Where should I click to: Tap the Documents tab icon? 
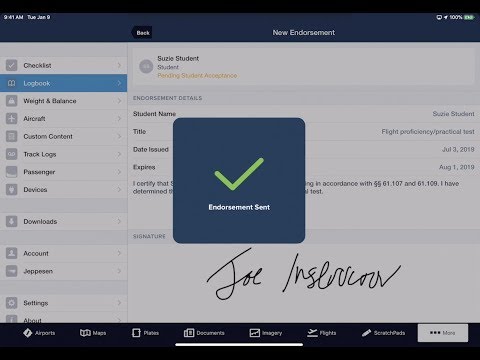click(189, 333)
